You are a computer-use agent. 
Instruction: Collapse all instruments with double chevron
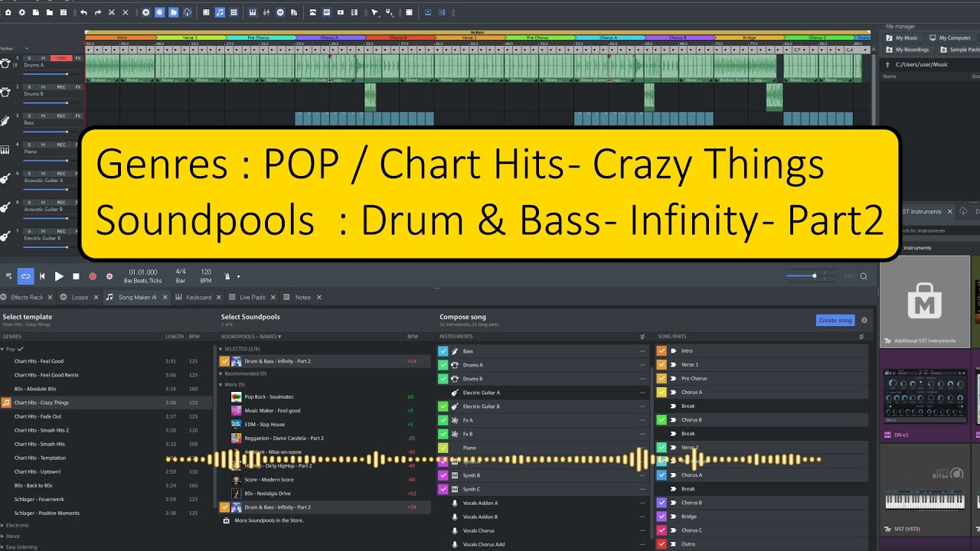point(642,337)
